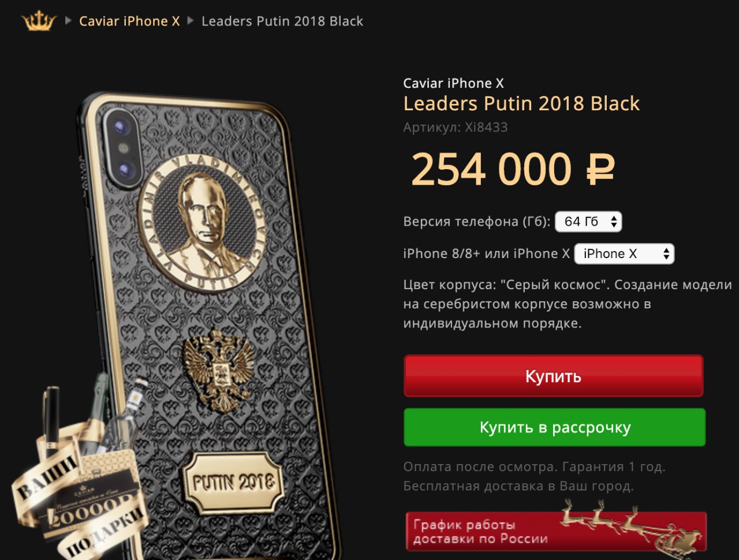Open the График работы доставки banner
739x560 pixels.
tap(556, 532)
